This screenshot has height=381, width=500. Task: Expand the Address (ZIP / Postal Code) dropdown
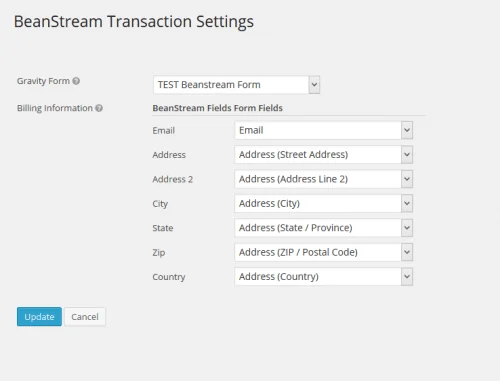[x=323, y=252]
